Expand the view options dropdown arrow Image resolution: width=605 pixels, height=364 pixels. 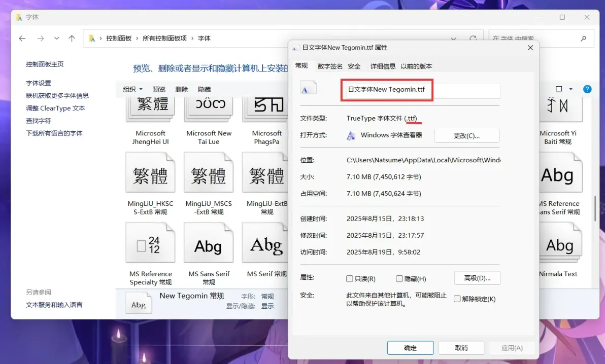(x=570, y=89)
